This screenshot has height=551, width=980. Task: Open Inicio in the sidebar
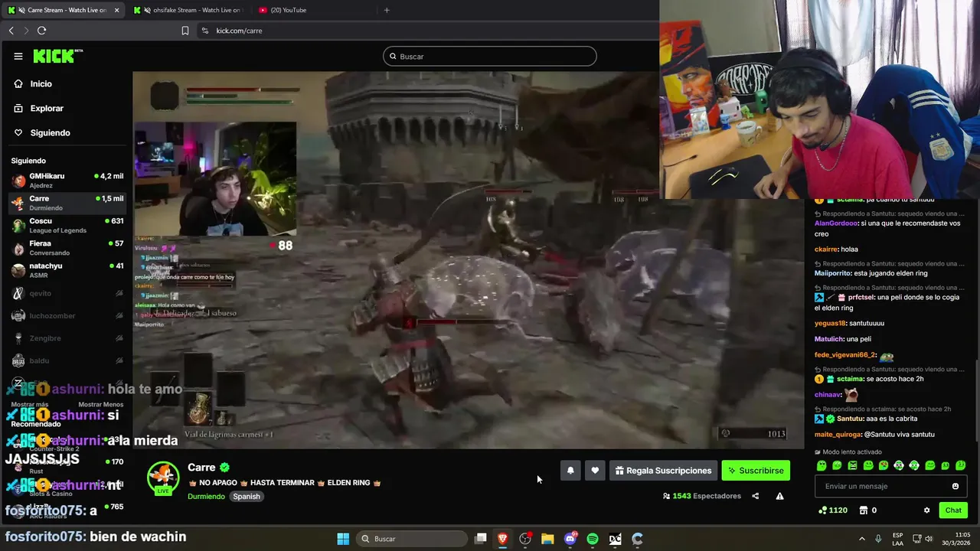[41, 83]
